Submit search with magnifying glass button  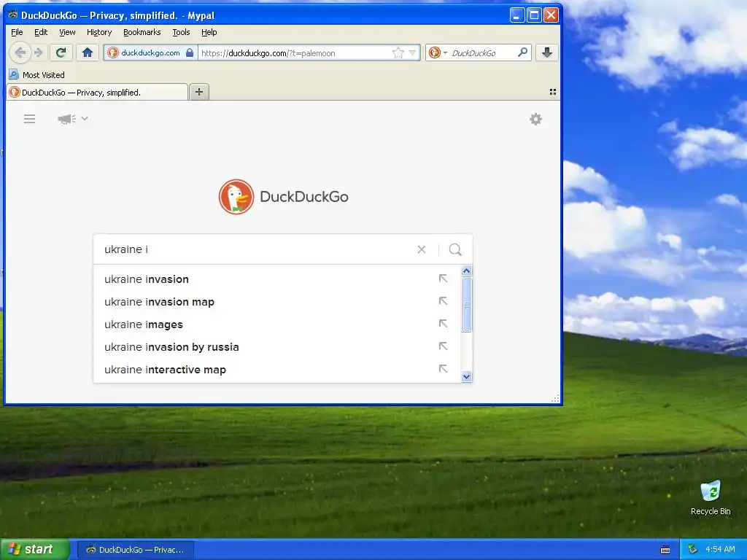pos(455,249)
